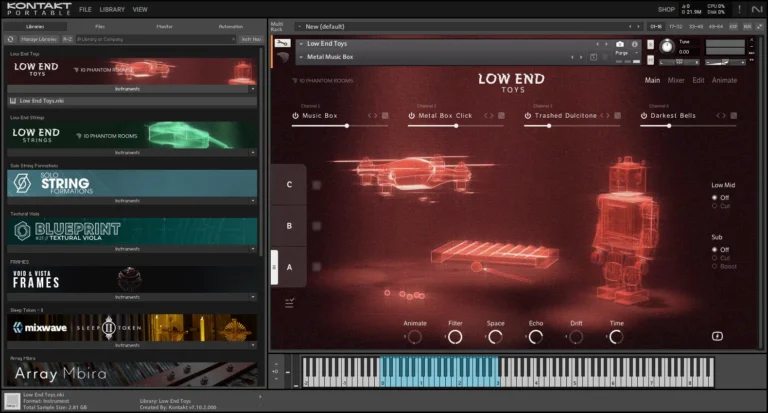768x413 pixels.
Task: Adjust the Trashed Dulcitone volume slider
Action: [x=572, y=126]
